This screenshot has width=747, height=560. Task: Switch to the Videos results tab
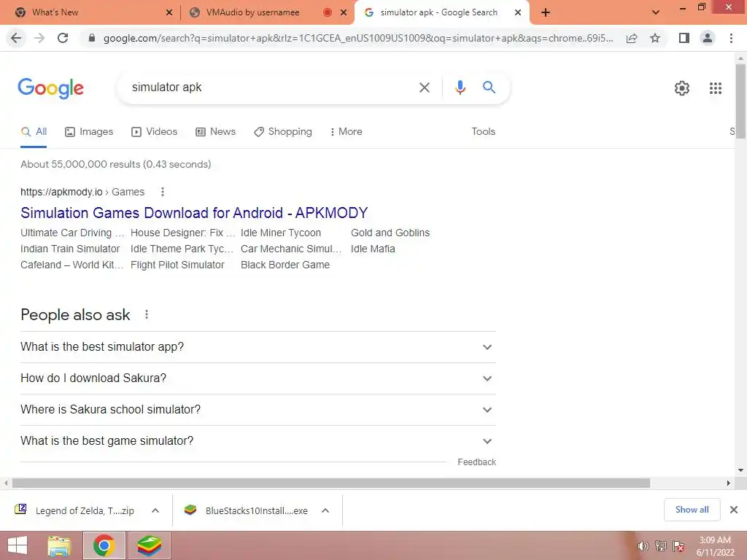[155, 132]
